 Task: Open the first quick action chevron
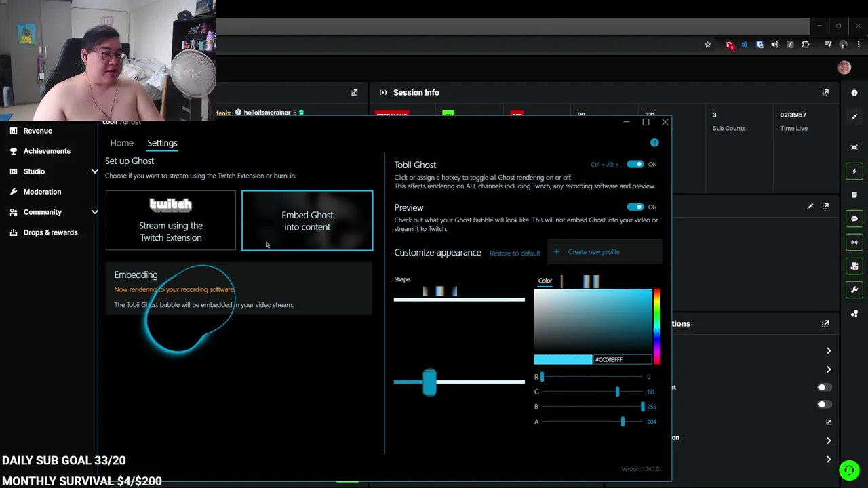click(829, 351)
